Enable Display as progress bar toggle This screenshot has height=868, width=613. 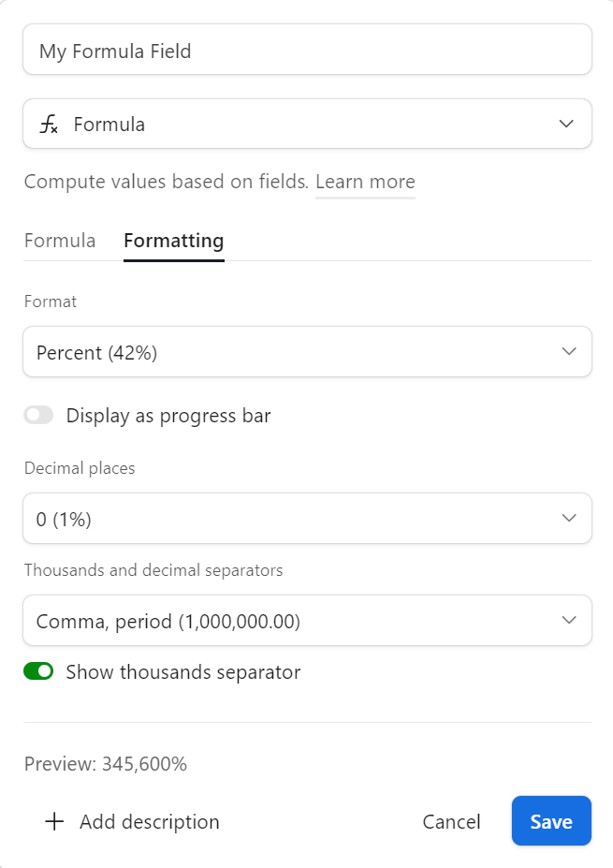(39, 416)
